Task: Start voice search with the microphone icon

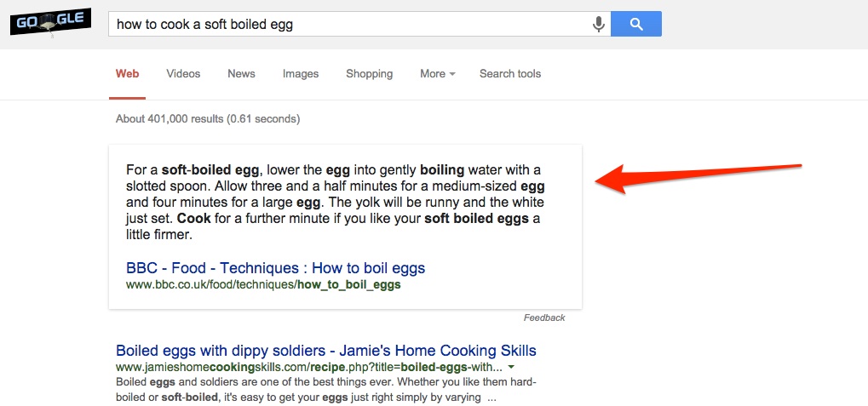Action: coord(599,24)
